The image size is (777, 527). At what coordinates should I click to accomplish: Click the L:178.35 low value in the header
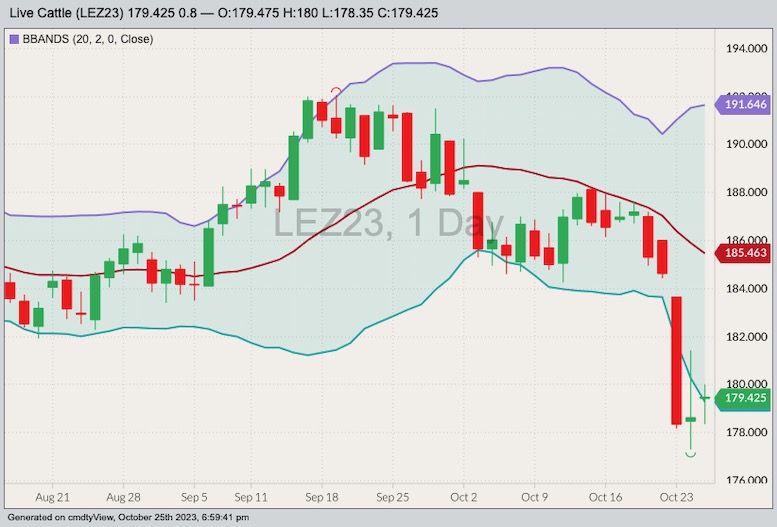tap(348, 13)
